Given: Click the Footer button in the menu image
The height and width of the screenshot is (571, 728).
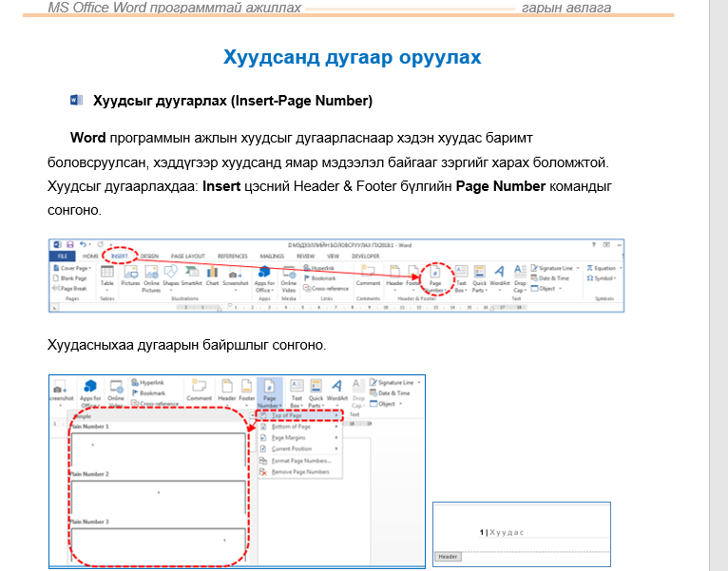Looking at the screenshot, I should click(x=246, y=390).
